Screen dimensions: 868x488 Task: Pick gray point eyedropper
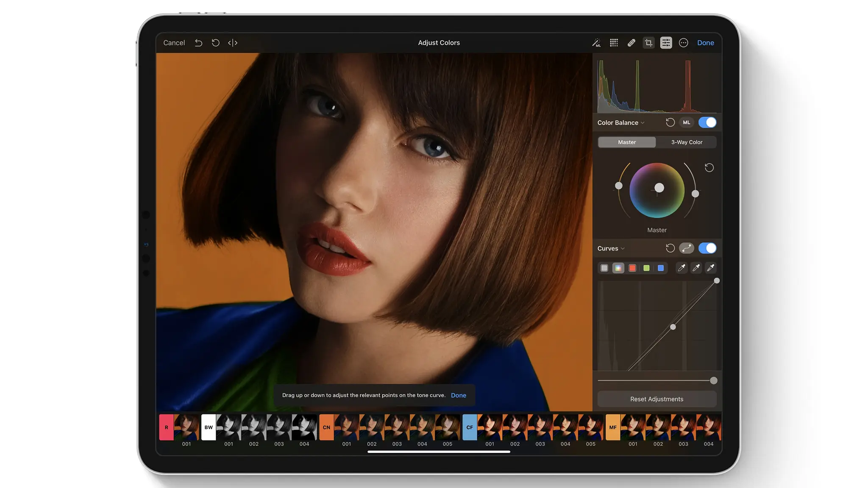[x=696, y=268]
